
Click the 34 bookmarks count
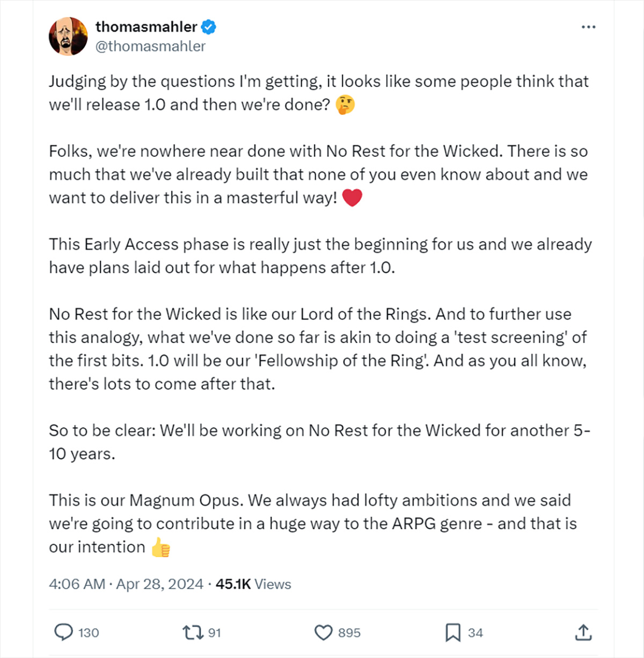pyautogui.click(x=475, y=633)
